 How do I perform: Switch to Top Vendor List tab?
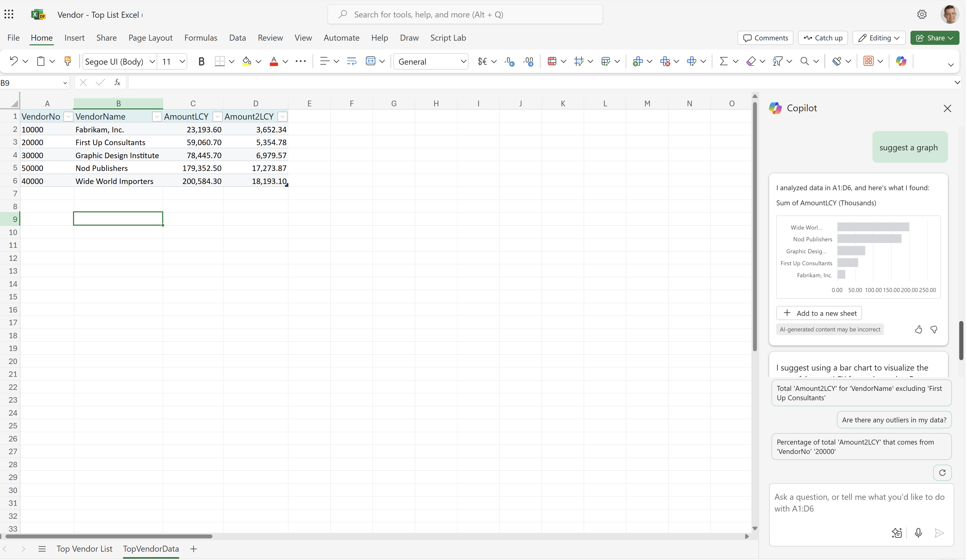[85, 548]
